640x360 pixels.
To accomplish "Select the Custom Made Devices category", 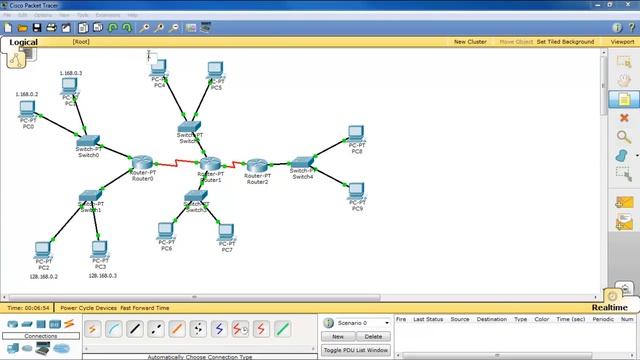I will click(42, 348).
